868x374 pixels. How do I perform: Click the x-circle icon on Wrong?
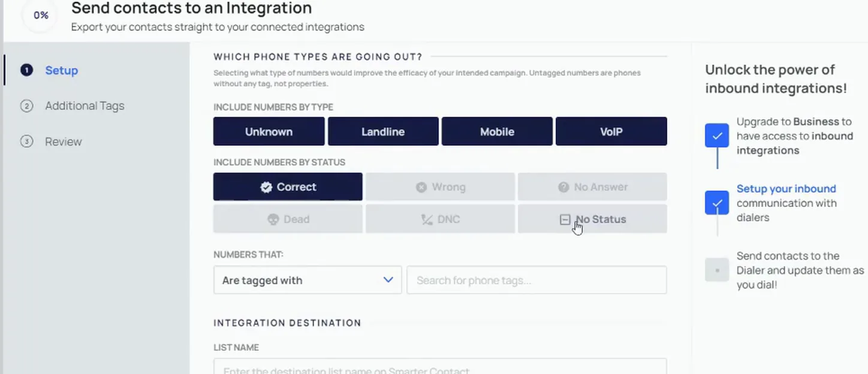pyautogui.click(x=421, y=187)
